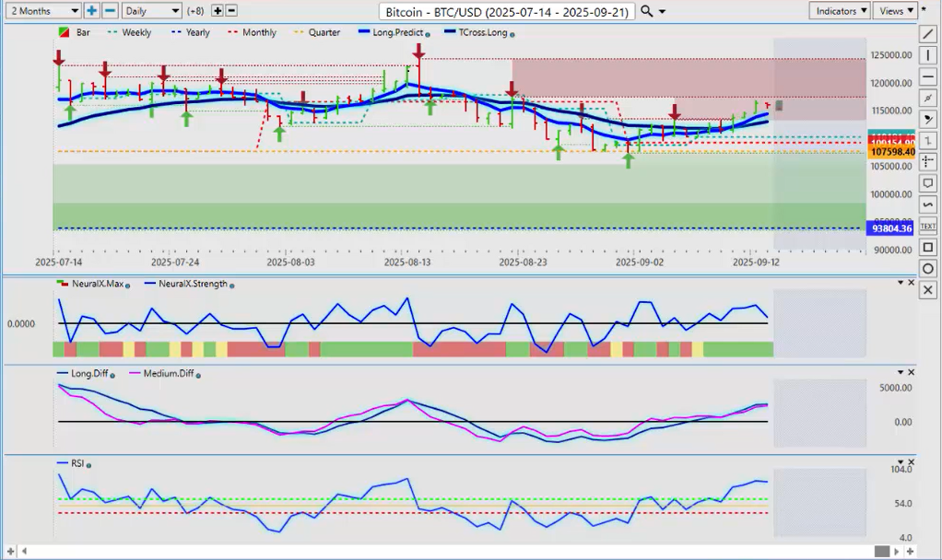Open the Daily interval dropdown

[151, 11]
